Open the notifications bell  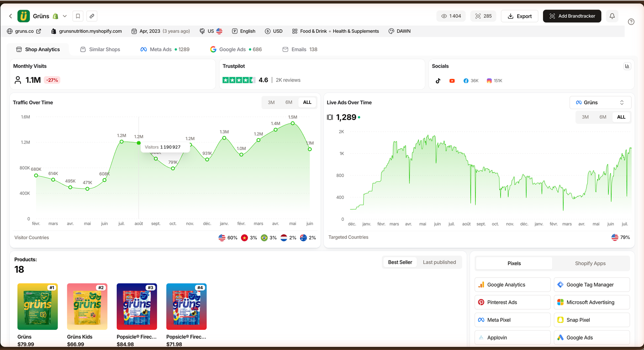[x=612, y=16]
